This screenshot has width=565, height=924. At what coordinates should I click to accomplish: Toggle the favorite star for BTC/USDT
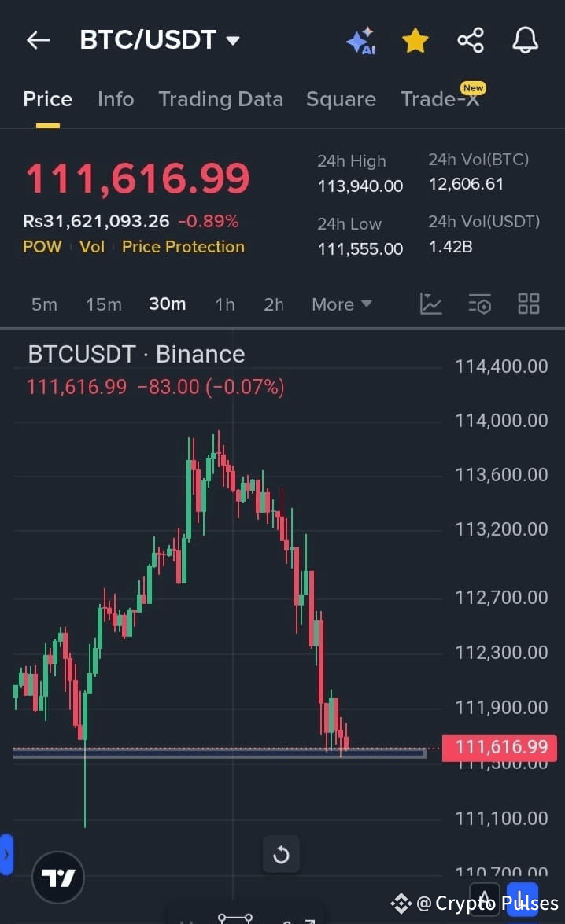click(415, 41)
